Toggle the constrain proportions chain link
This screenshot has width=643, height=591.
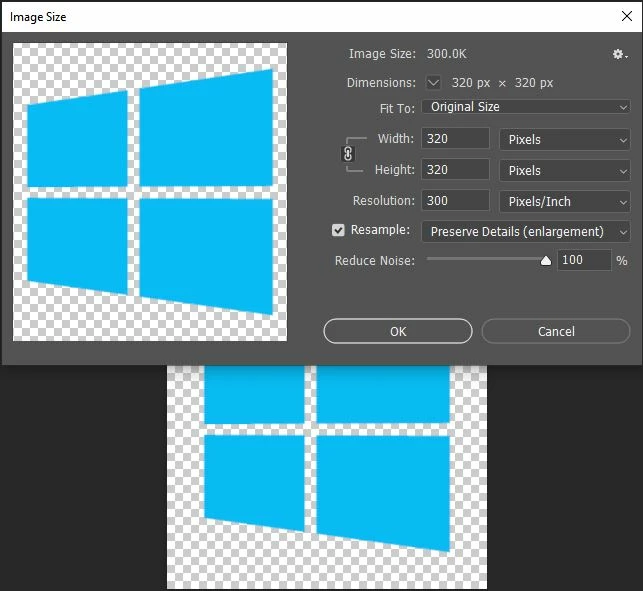[348, 154]
